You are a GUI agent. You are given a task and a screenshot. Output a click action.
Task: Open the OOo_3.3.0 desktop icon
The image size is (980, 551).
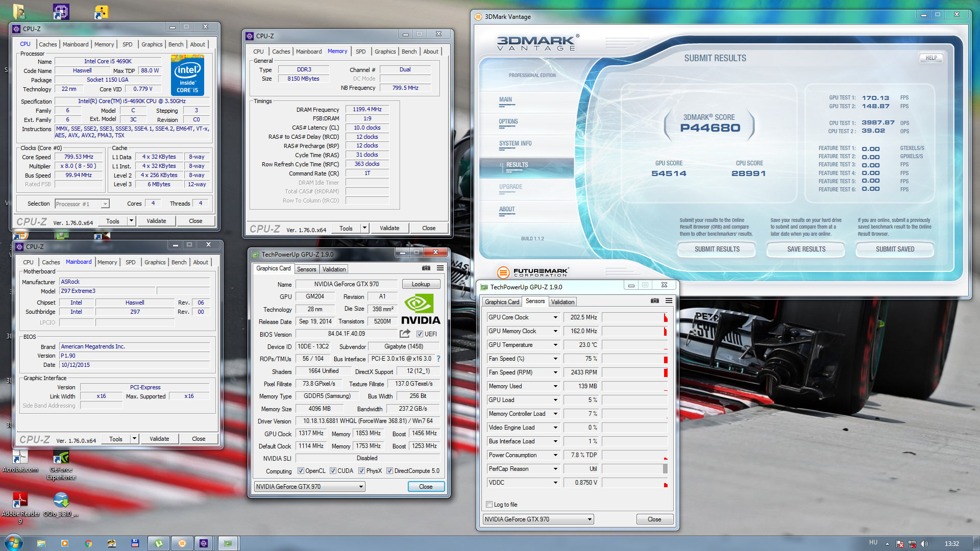coord(61,505)
